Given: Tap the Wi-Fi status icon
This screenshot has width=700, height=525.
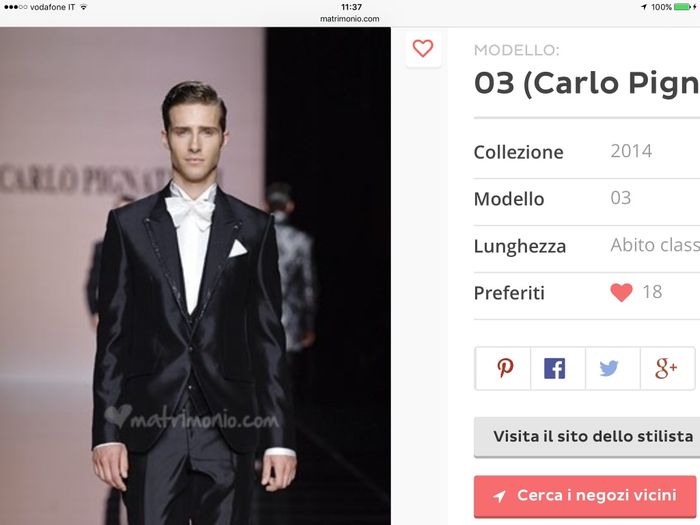Looking at the screenshot, I should tap(83, 7).
